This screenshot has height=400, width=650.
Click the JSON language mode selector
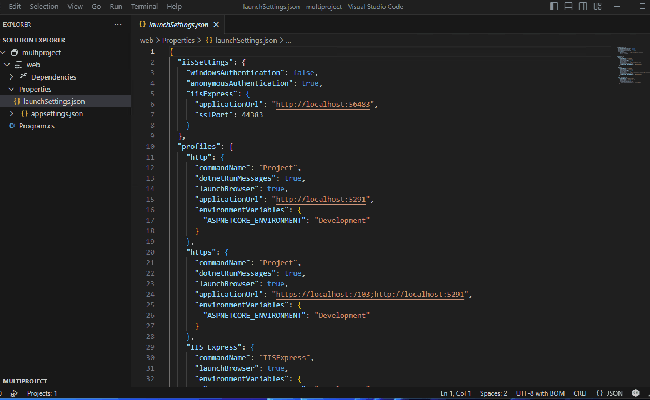coord(610,393)
